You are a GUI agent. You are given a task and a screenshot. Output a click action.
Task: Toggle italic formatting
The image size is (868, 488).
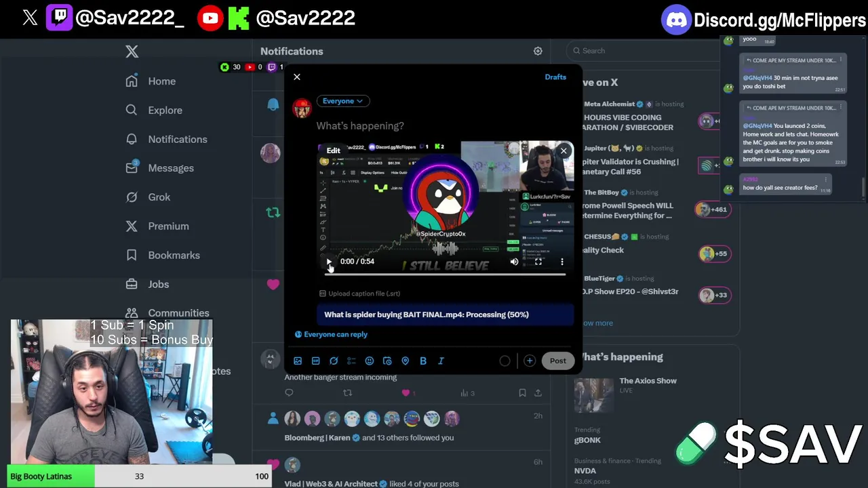coord(441,361)
